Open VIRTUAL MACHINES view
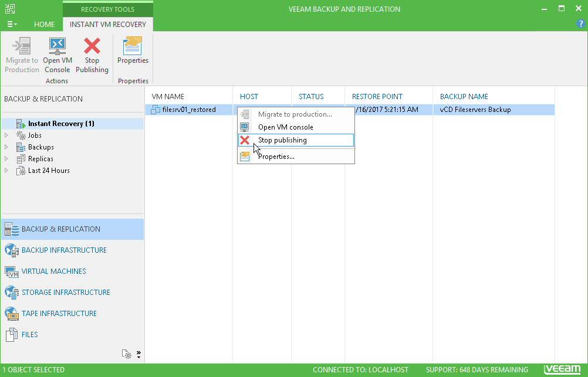Viewport: 588px width, 377px height. coord(73,271)
